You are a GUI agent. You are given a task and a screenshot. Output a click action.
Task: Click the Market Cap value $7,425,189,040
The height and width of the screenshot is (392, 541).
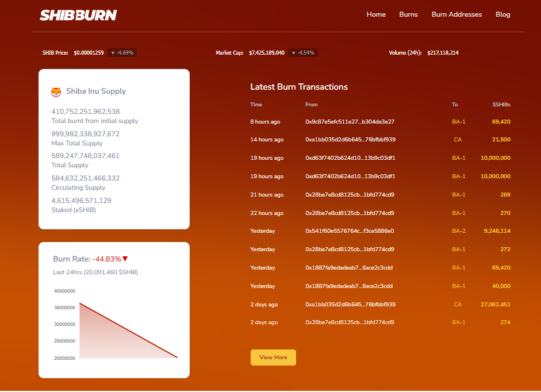click(x=267, y=53)
